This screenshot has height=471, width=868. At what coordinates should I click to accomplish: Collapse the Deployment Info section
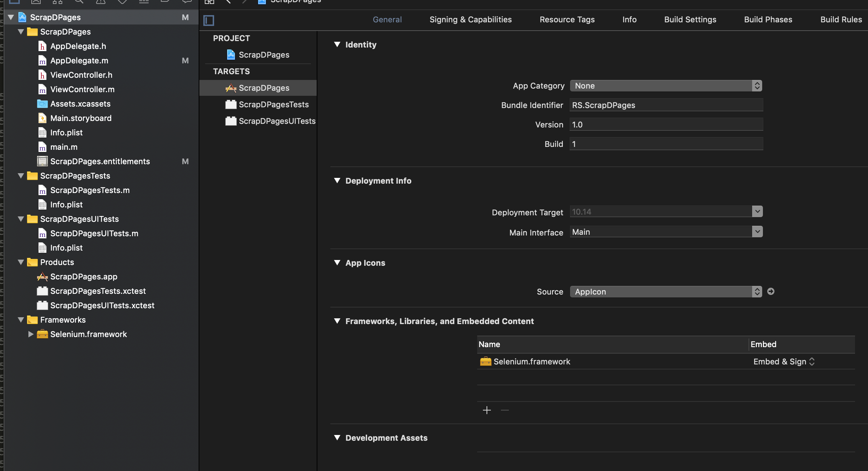click(x=337, y=181)
